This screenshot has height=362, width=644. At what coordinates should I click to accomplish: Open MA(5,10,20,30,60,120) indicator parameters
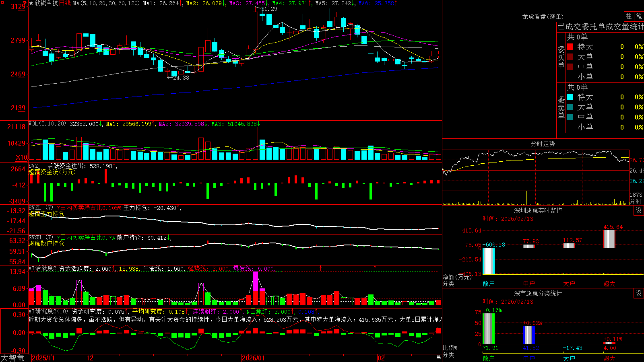pyautogui.click(x=106, y=3)
